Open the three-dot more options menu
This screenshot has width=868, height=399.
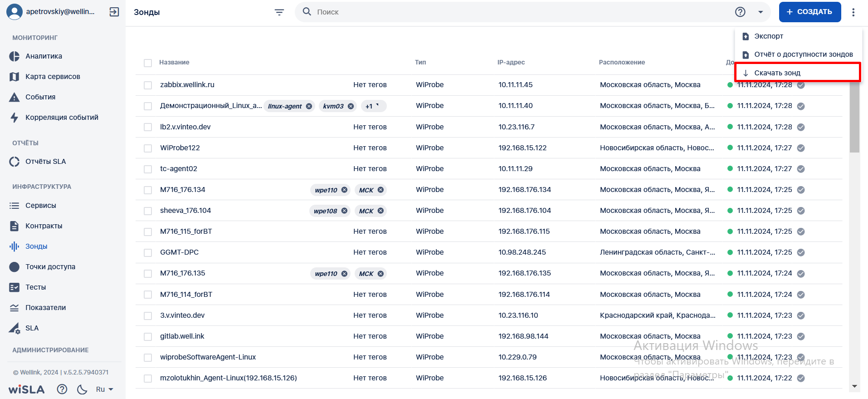(853, 12)
